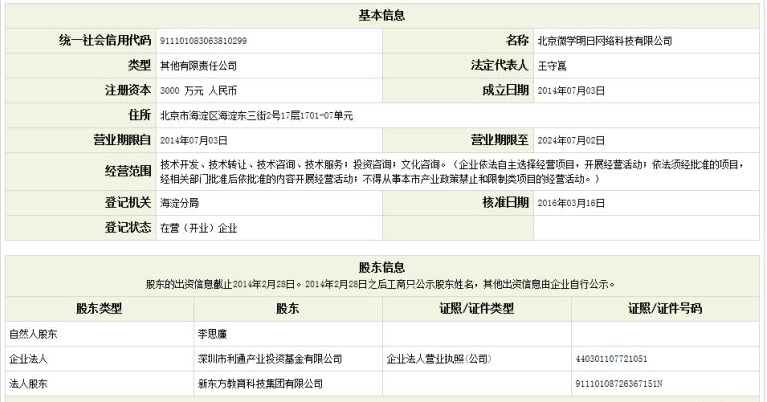Viewport: 767px width, 402px height.
Task: Open shareholder 深圳市利通产业投资基金有限公司
Action: click(270, 359)
